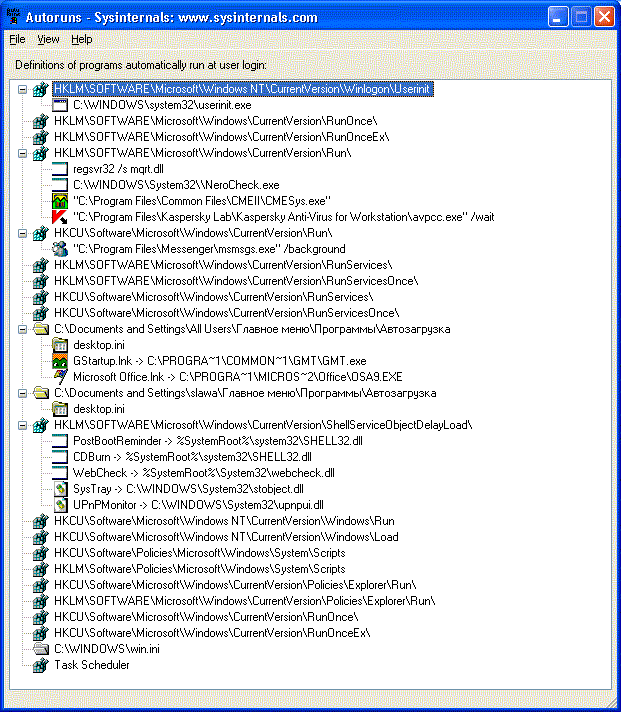Select HKCU CurrentVersion\RunOnce\ row

(206, 617)
